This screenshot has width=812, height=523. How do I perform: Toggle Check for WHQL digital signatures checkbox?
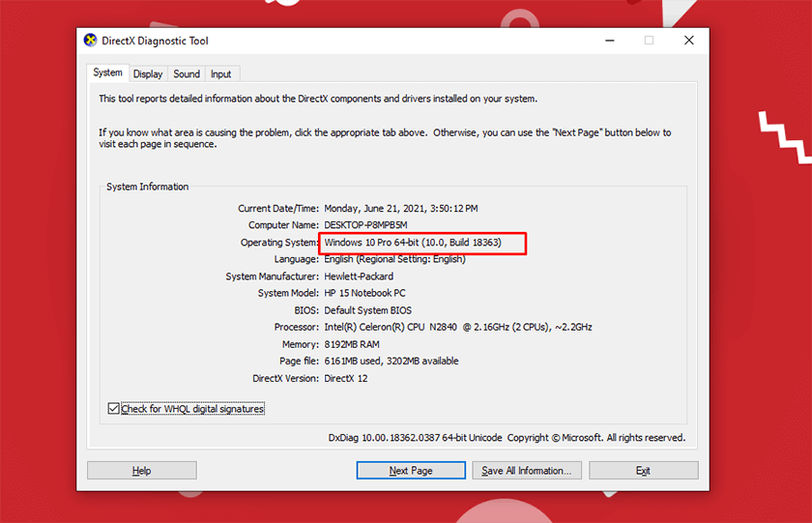click(113, 409)
